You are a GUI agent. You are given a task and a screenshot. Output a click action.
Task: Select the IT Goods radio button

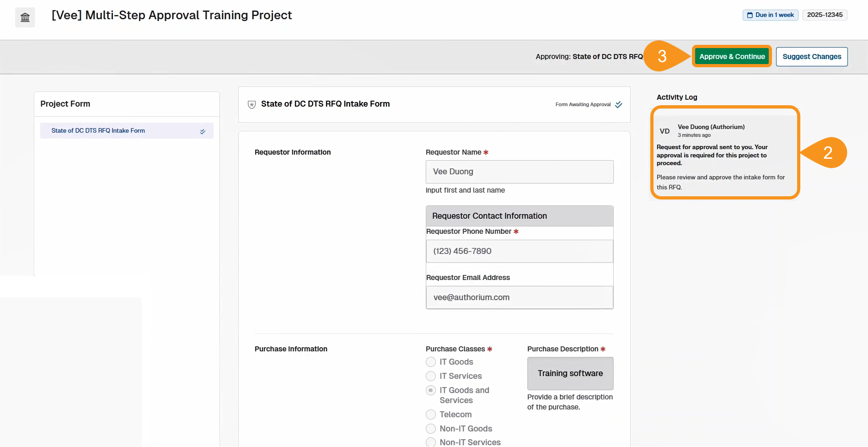click(431, 362)
